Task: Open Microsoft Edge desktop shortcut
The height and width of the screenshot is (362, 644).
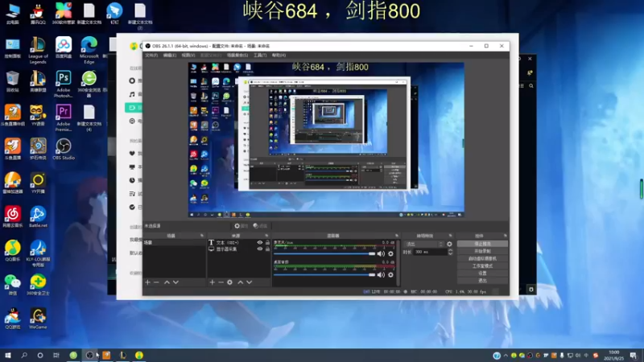Action: [89, 50]
